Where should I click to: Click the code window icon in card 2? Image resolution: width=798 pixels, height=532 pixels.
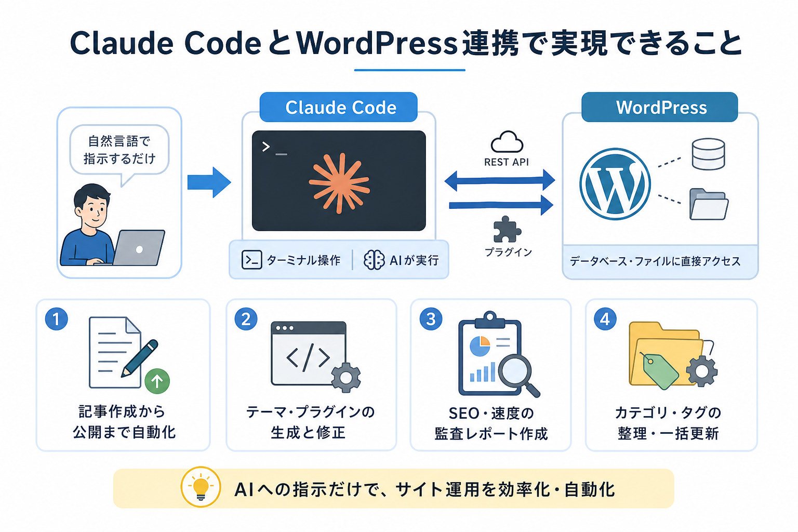[309, 353]
